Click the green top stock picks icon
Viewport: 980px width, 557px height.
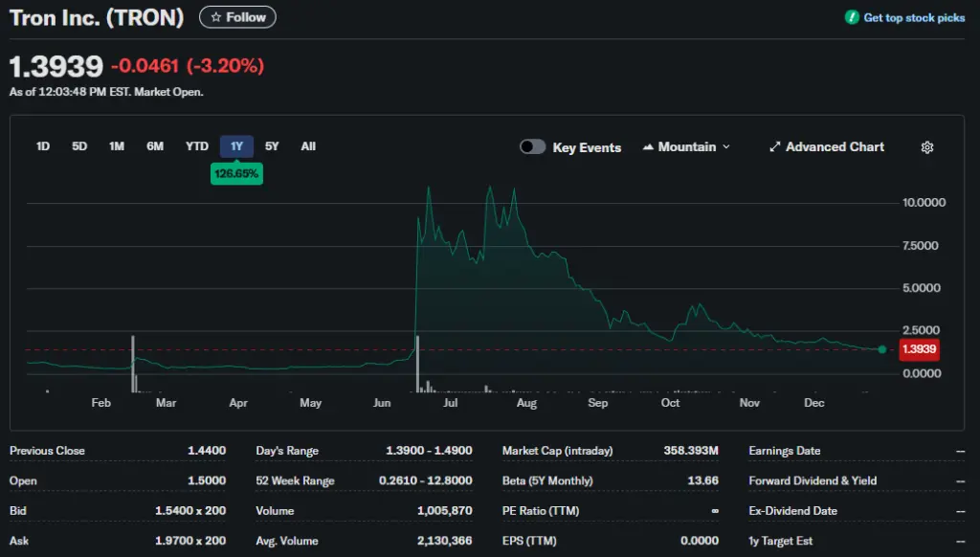pyautogui.click(x=852, y=17)
